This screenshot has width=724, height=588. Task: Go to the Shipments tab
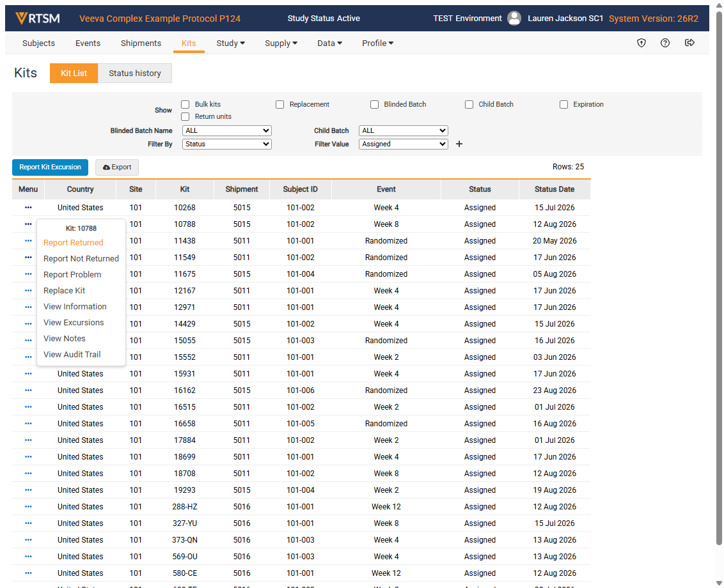tap(141, 43)
